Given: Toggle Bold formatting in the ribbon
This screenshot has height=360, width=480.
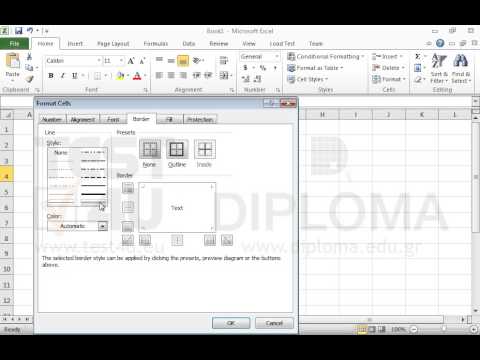Looking at the screenshot, I should [51, 76].
